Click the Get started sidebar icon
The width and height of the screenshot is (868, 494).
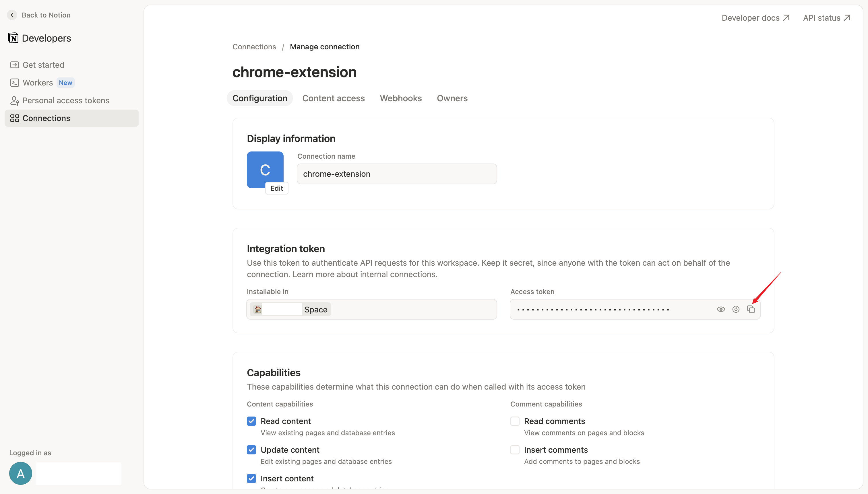(15, 65)
